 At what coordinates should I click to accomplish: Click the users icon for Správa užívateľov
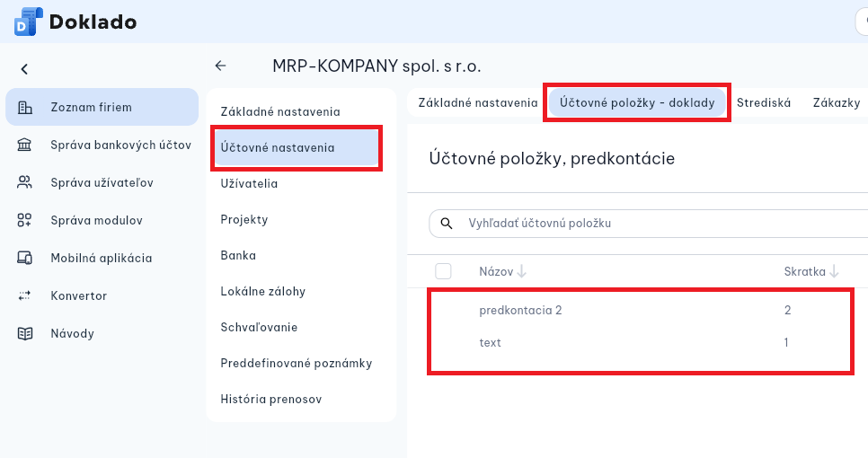pos(24,182)
